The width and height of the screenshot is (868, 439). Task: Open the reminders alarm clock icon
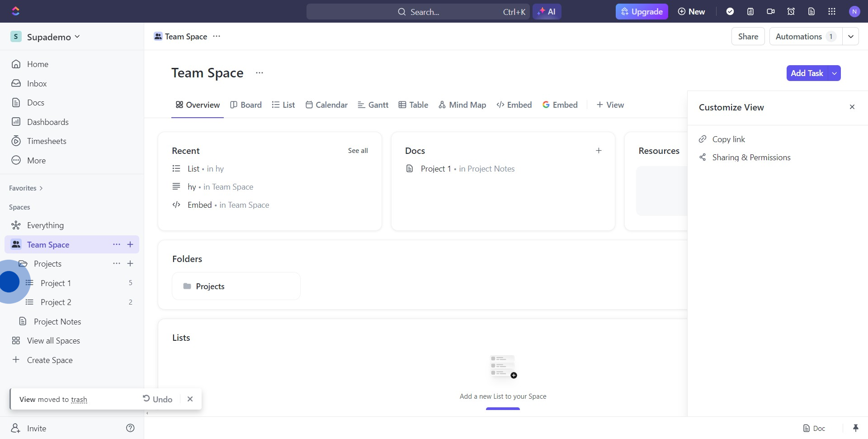791,12
